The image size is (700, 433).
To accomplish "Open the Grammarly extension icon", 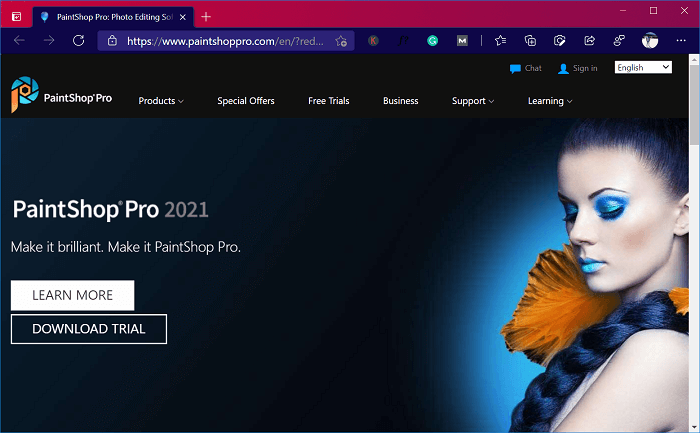I will (x=432, y=41).
